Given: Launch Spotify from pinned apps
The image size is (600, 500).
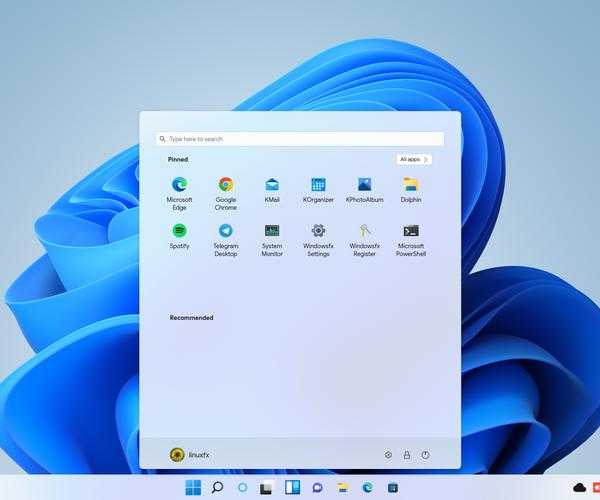Looking at the screenshot, I should [x=179, y=231].
